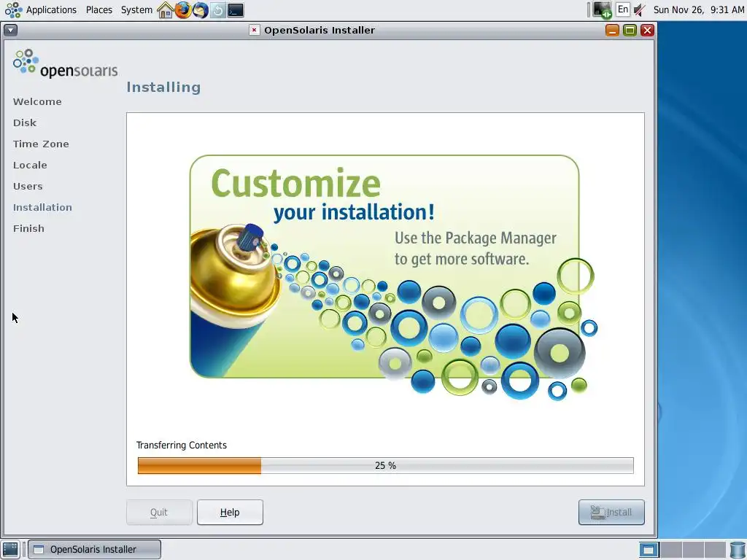
Task: Switch to the third workspace
Action: (x=693, y=550)
